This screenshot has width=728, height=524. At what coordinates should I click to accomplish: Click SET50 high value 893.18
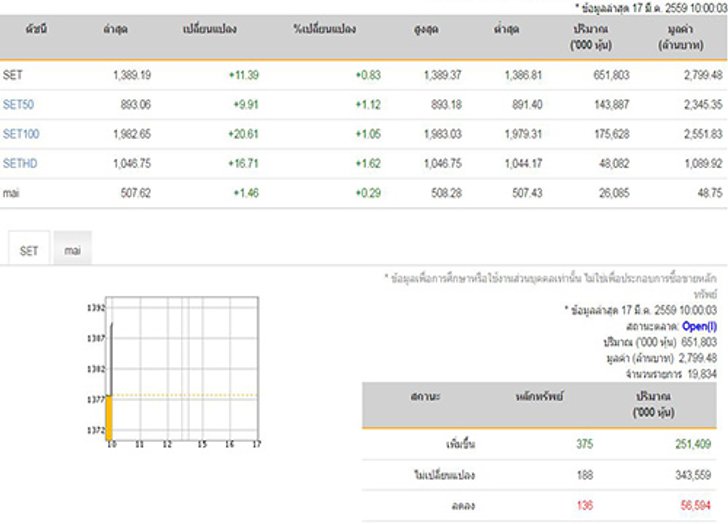446,104
